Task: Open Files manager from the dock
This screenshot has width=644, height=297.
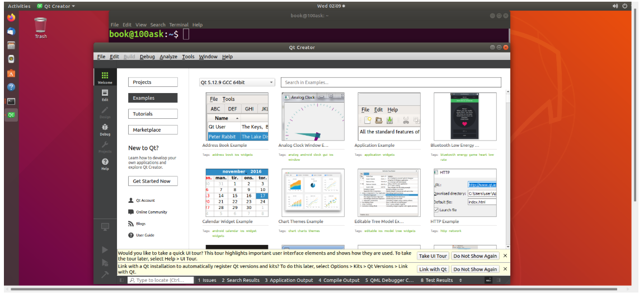Action: click(x=11, y=45)
